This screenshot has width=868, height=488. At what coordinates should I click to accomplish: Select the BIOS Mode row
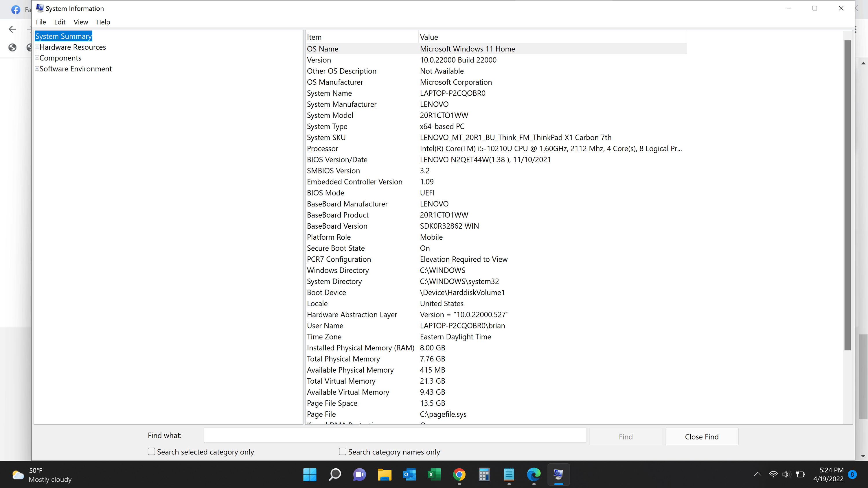[x=496, y=193]
